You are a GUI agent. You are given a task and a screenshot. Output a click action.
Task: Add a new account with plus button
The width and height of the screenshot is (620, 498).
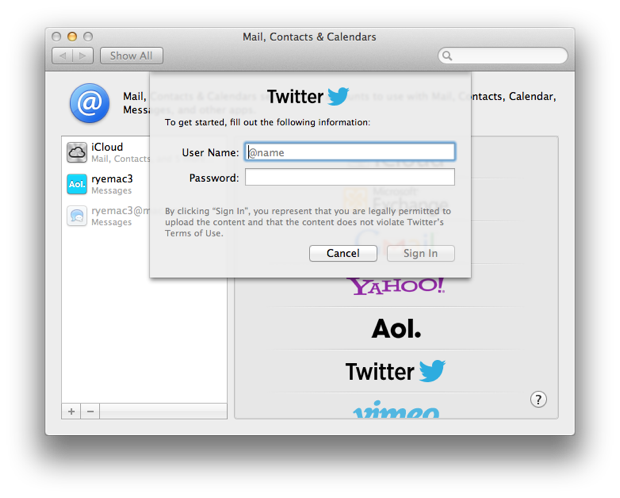[x=71, y=411]
